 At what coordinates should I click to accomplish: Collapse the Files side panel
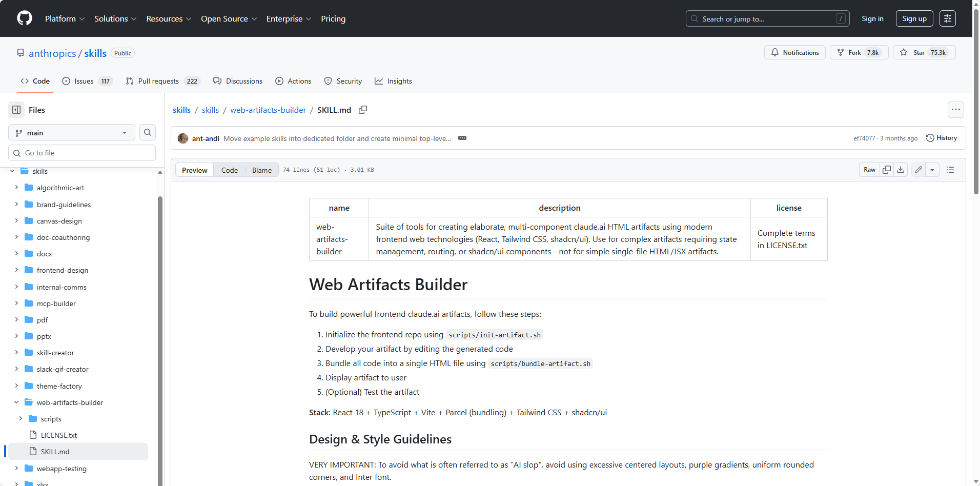tap(16, 110)
